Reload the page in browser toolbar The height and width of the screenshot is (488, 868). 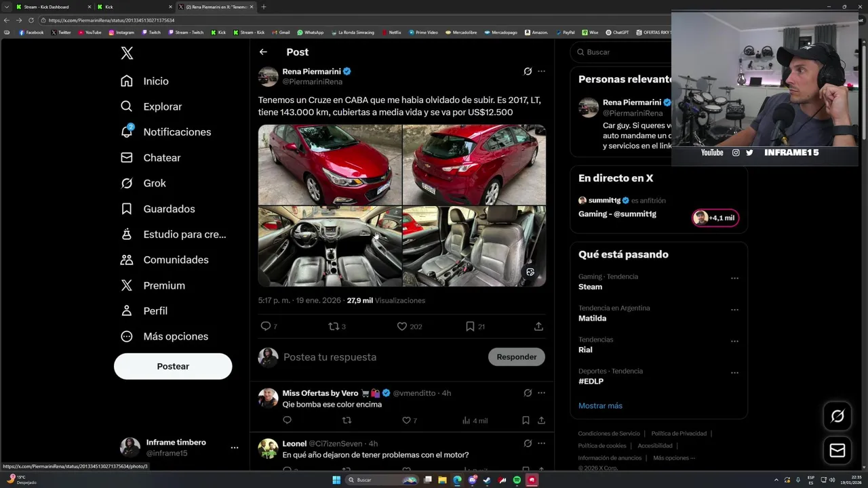coord(31,20)
